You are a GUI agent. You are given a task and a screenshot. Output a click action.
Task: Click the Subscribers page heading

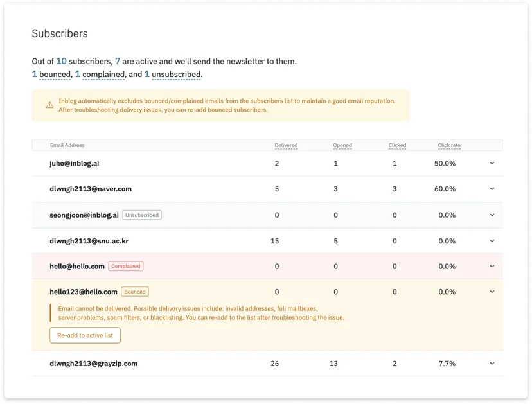tap(60, 33)
